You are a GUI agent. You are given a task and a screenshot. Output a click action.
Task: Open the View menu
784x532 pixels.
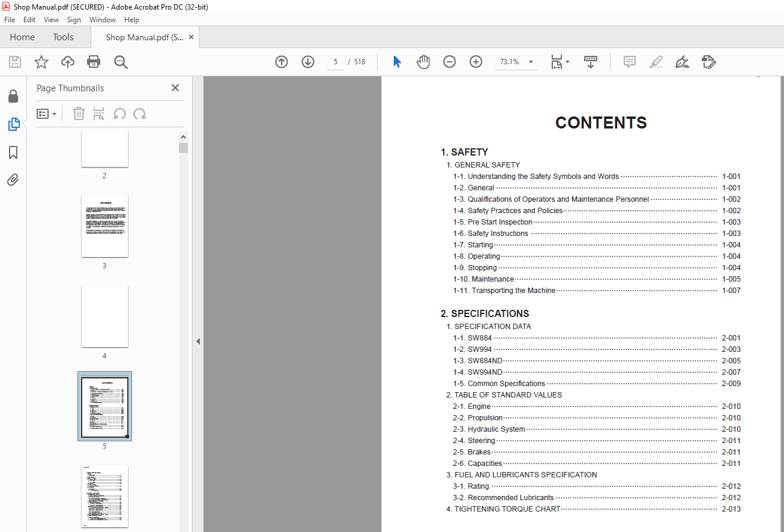pyautogui.click(x=51, y=20)
